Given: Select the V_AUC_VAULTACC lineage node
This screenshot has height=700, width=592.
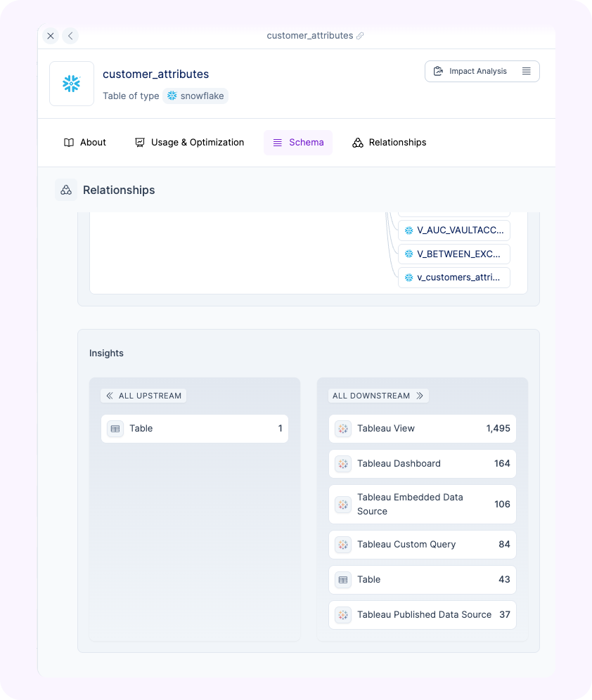Looking at the screenshot, I should click(x=454, y=231).
